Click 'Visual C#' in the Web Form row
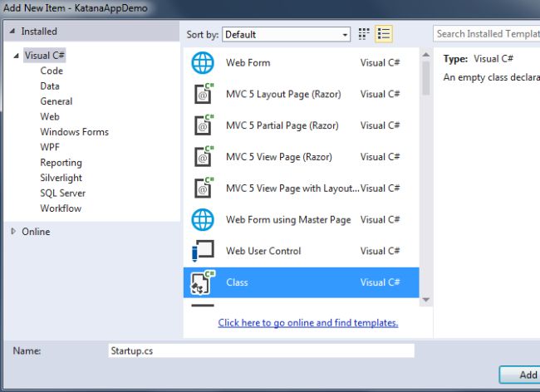The height and width of the screenshot is (392, 540). point(380,62)
